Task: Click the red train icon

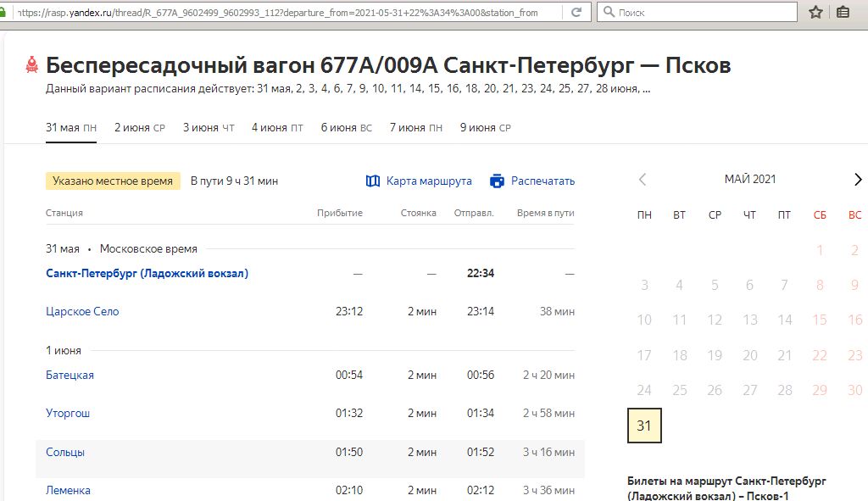Action: [32, 65]
